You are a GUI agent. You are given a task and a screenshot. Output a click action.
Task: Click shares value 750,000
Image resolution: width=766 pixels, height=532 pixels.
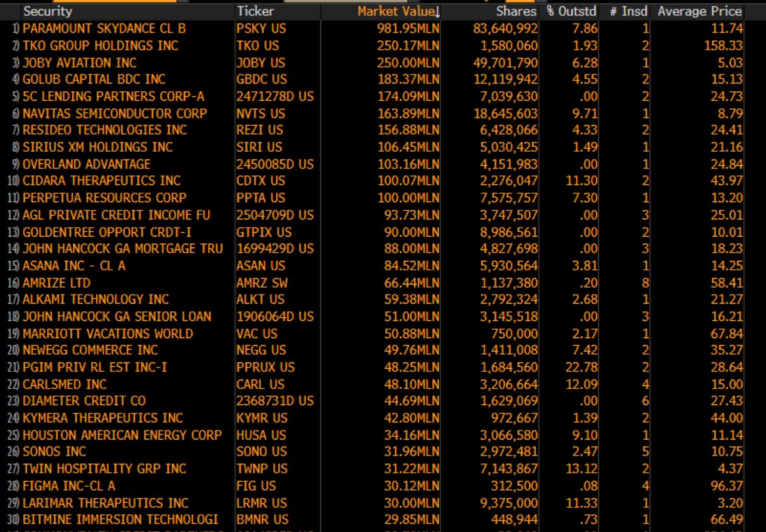click(x=515, y=334)
